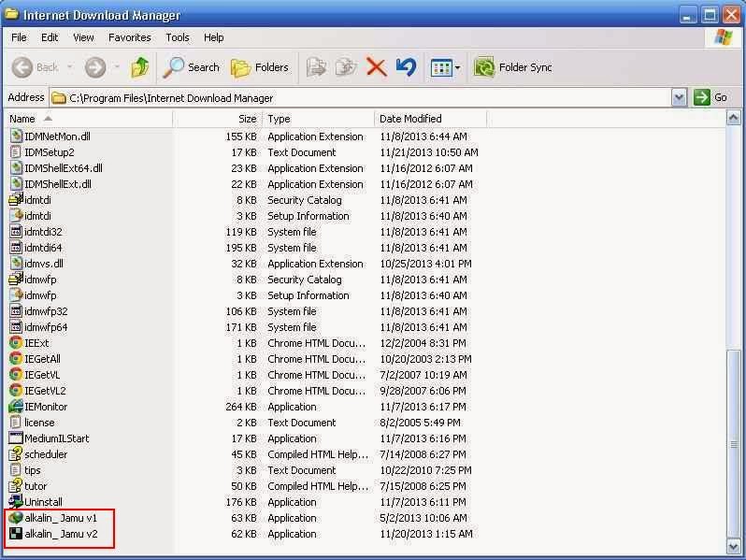The image size is (746, 560).
Task: Click the Windows flag logo
Action: [x=724, y=37]
